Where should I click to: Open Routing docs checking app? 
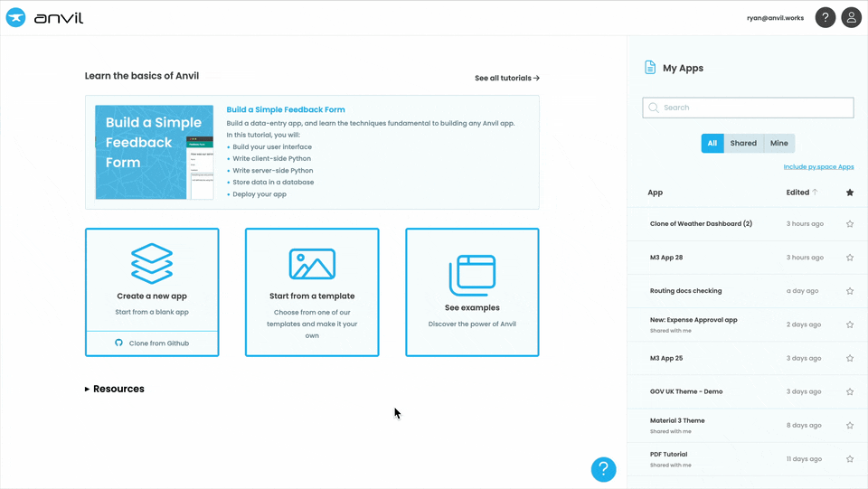tap(686, 290)
